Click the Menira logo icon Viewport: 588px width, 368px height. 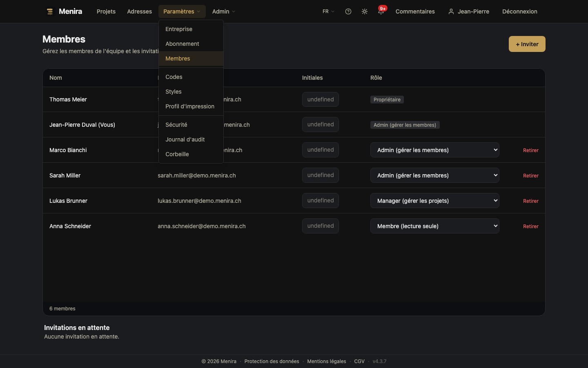pos(50,11)
